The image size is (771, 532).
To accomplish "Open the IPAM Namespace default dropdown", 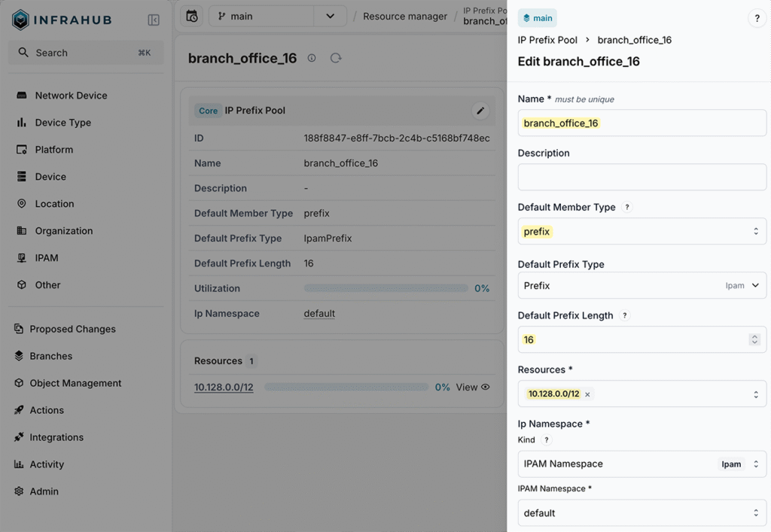I will (641, 512).
